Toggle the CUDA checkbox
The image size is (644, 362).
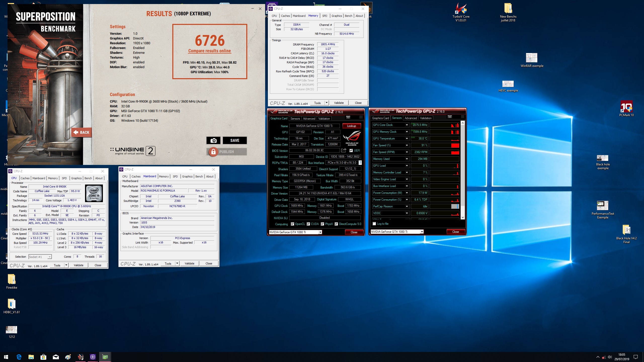[x=308, y=224]
